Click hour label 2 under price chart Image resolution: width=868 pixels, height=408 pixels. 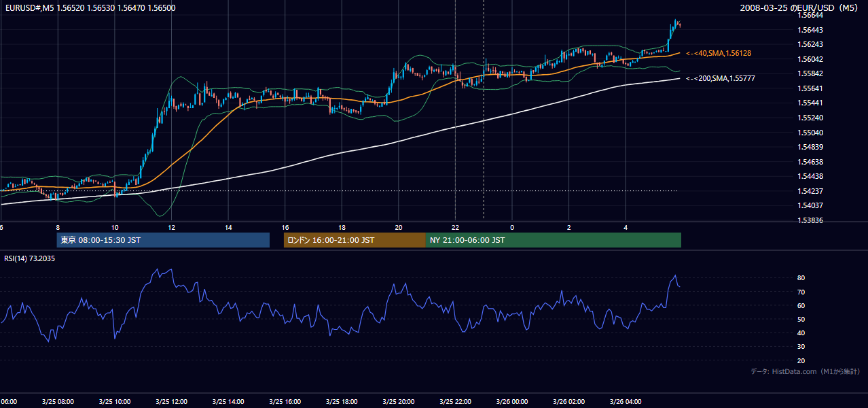(x=569, y=227)
